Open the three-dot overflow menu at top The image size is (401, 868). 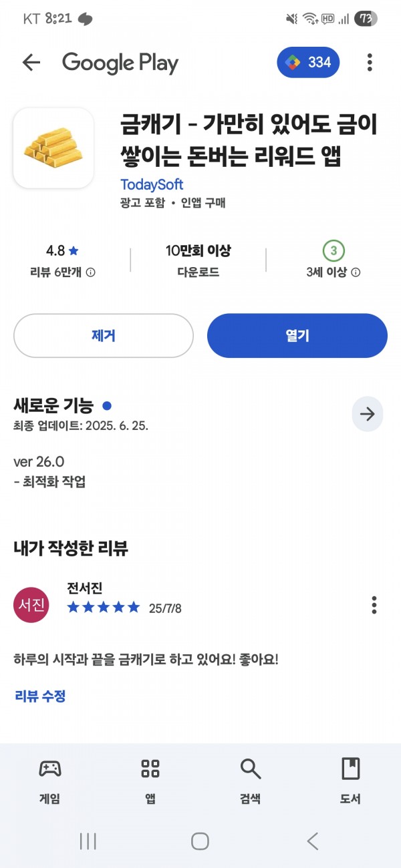(x=370, y=63)
